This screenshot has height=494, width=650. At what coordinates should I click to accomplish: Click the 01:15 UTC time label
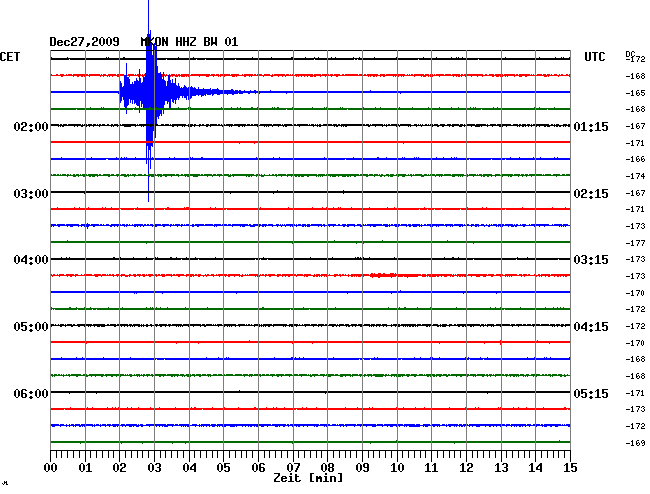[x=591, y=126]
